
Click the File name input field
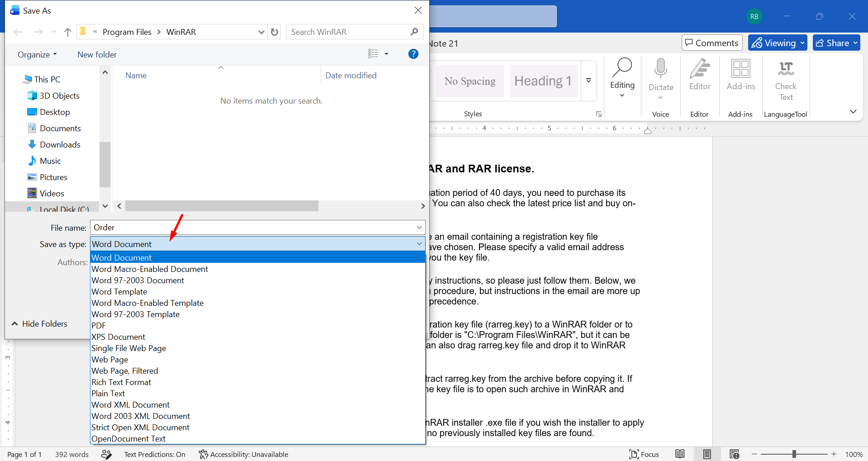coord(252,228)
